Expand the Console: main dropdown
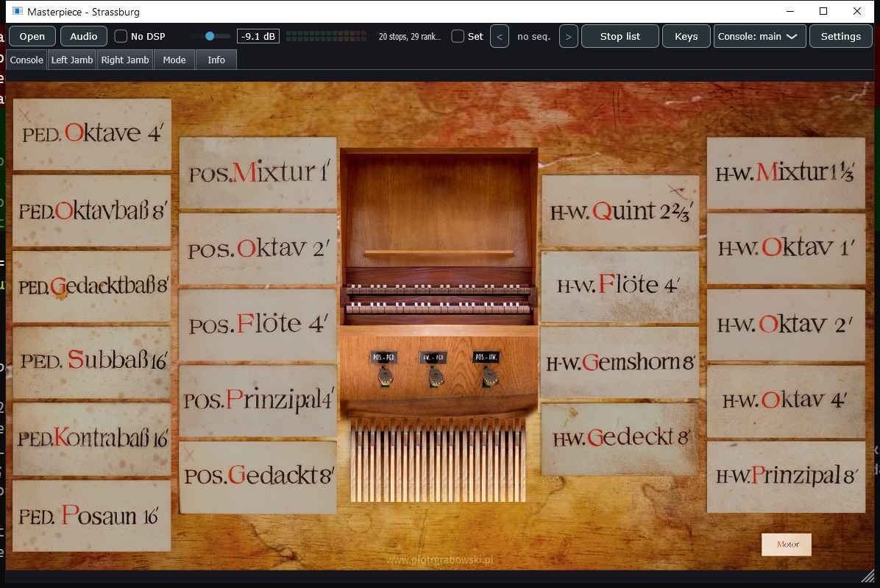 [759, 37]
